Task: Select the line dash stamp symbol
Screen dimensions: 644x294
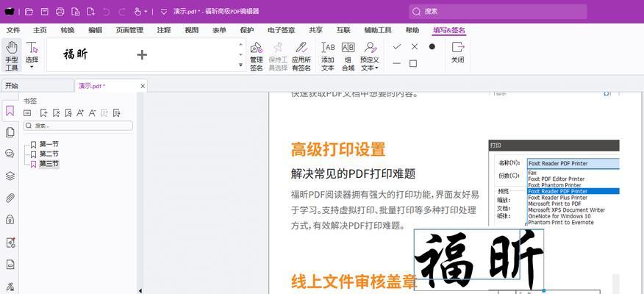Action: [x=397, y=64]
